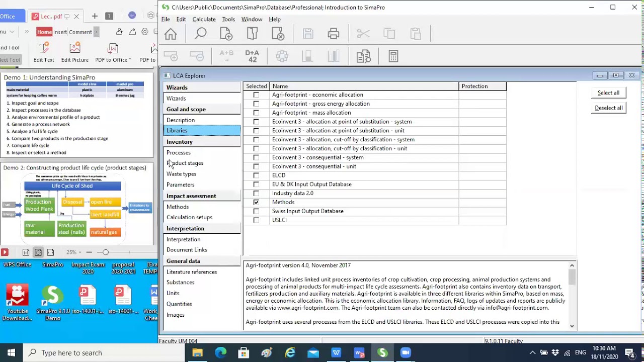The width and height of the screenshot is (644, 362).
Task: Open the Window menu
Action: coord(252,19)
